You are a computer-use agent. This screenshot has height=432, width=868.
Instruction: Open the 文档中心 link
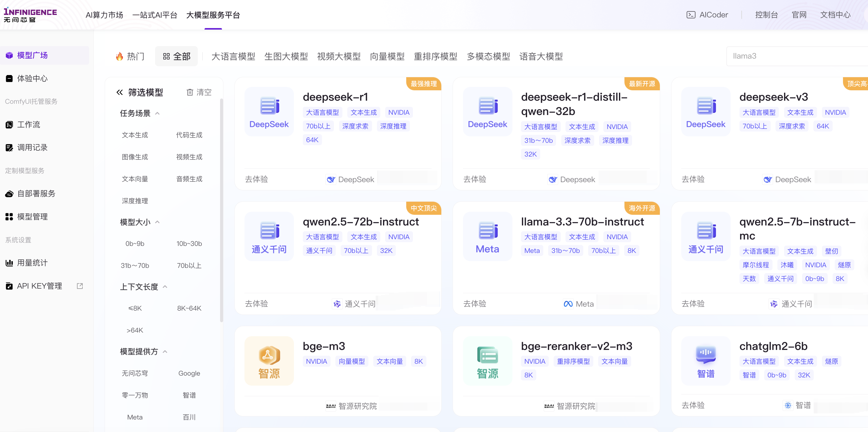(835, 15)
